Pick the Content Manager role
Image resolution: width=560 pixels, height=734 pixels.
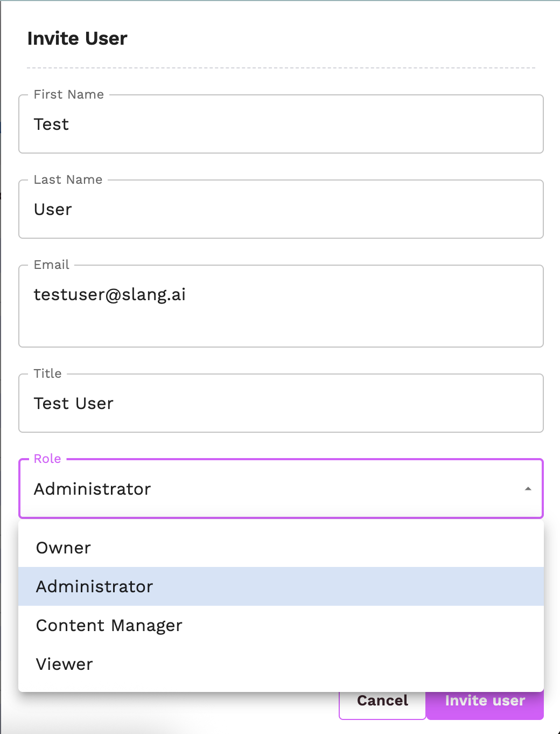coord(109,625)
